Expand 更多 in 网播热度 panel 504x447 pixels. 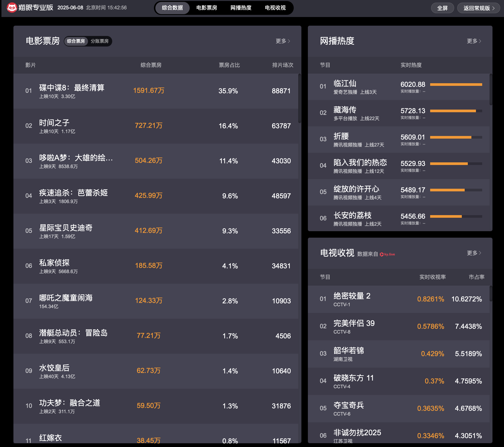click(x=474, y=41)
